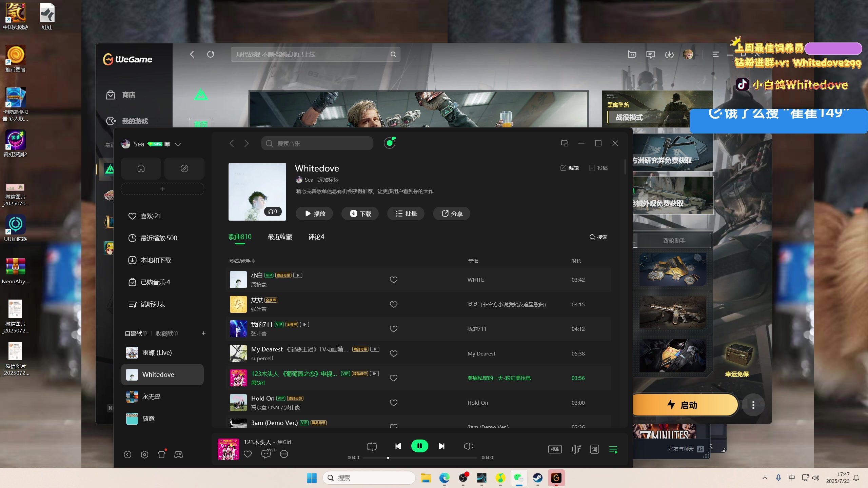
Task: Click the 分享 button
Action: click(451, 213)
